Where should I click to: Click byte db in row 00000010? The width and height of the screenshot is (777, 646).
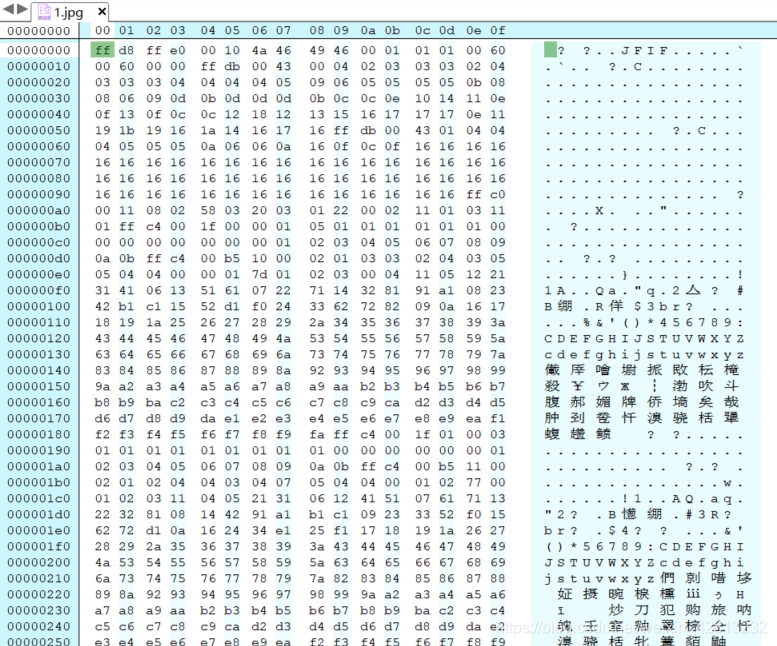tap(232, 66)
